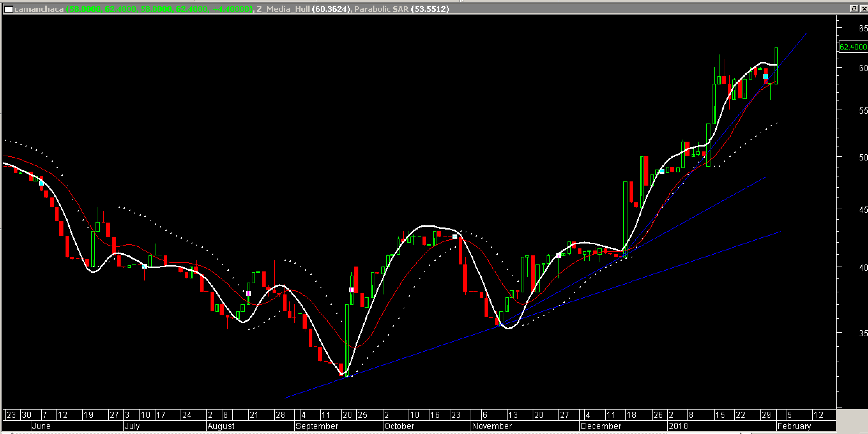Click the white chart menu icon beside camanchaca

point(8,9)
